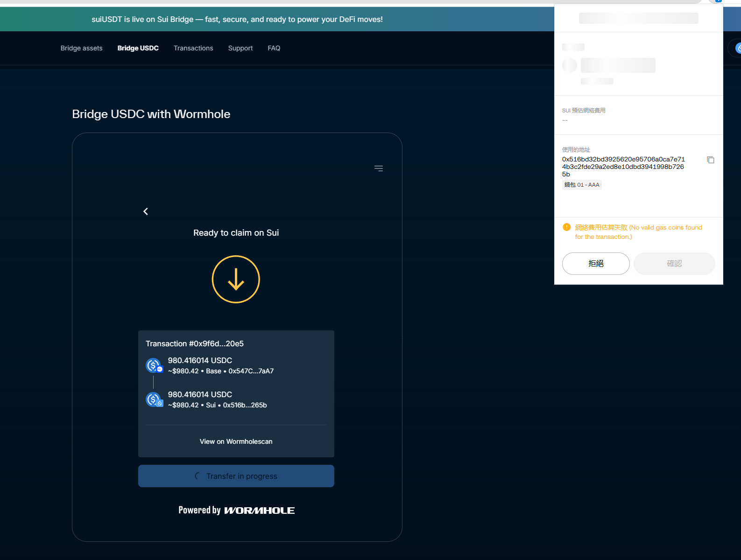Click the back chevron arrow
Image resolution: width=741 pixels, height=560 pixels.
[x=146, y=211]
